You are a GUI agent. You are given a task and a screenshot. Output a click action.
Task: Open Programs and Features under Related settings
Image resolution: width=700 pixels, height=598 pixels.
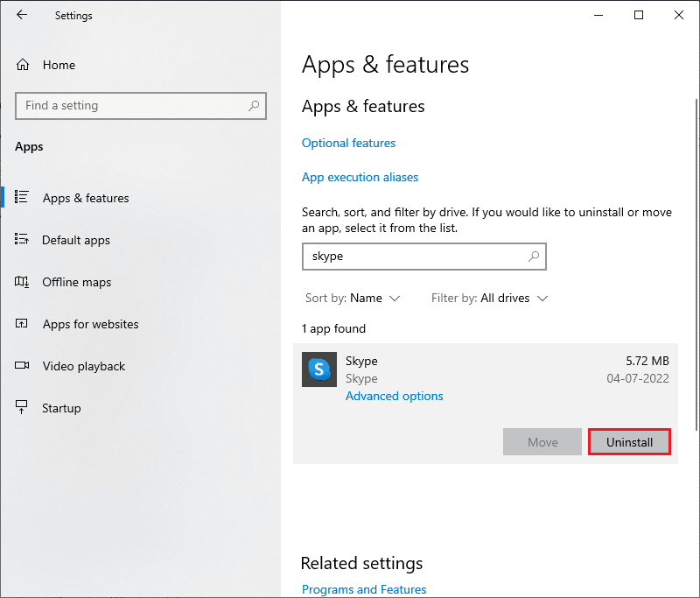(x=364, y=589)
